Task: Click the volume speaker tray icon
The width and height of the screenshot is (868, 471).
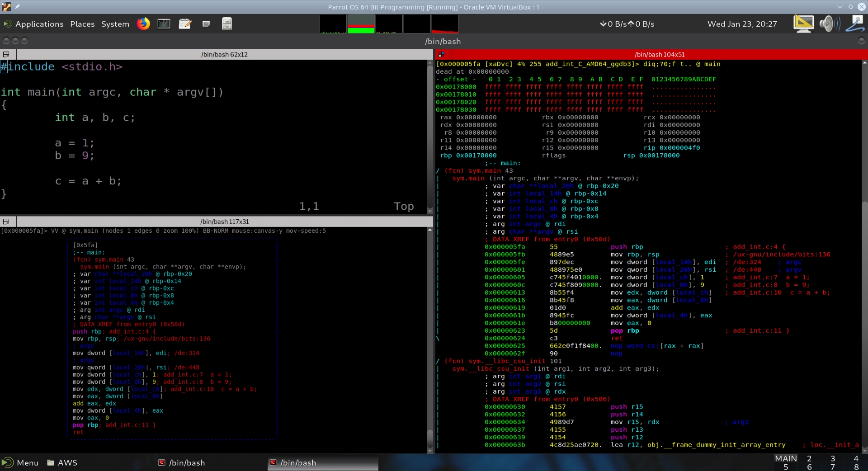Action: [x=829, y=24]
